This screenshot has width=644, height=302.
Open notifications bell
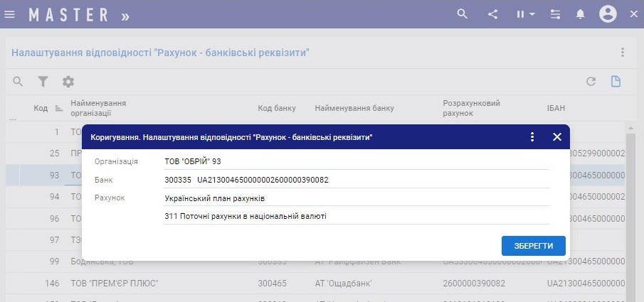(581, 14)
